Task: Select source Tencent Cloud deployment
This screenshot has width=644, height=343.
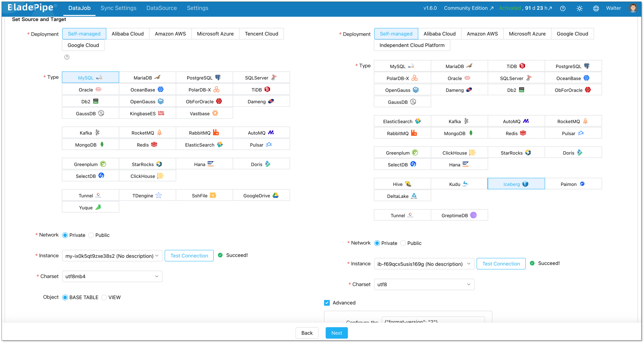Action: pyautogui.click(x=261, y=34)
